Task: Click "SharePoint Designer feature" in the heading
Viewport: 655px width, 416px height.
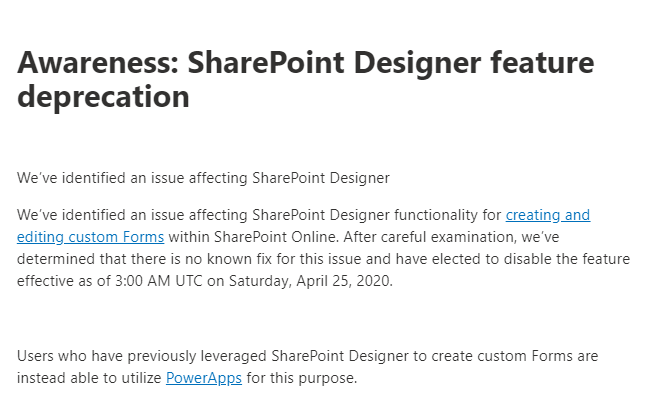Action: tap(391, 63)
